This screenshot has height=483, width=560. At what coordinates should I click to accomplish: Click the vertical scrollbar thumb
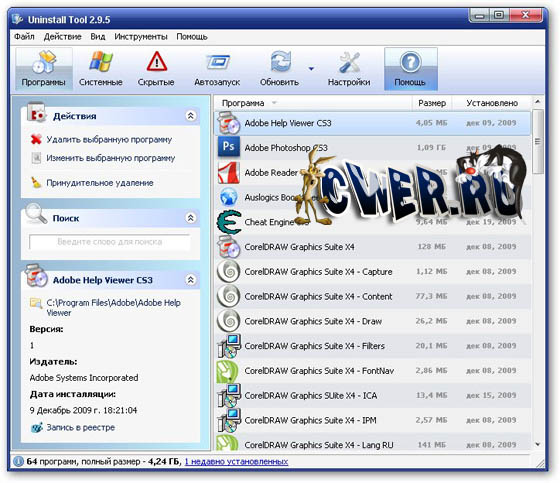538,141
